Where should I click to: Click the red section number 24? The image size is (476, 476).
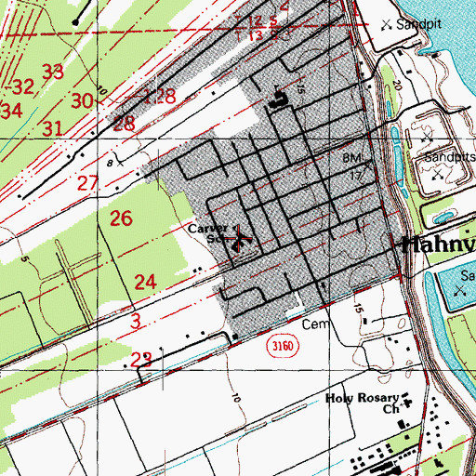pos(145,282)
